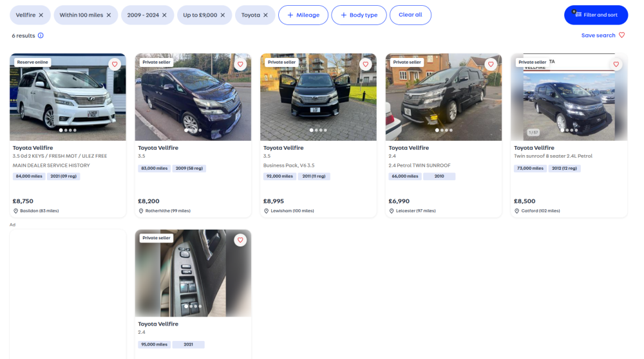The width and height of the screenshot is (644, 359).
Task: Clear the 2009 - 2024 year filter
Action: click(164, 15)
